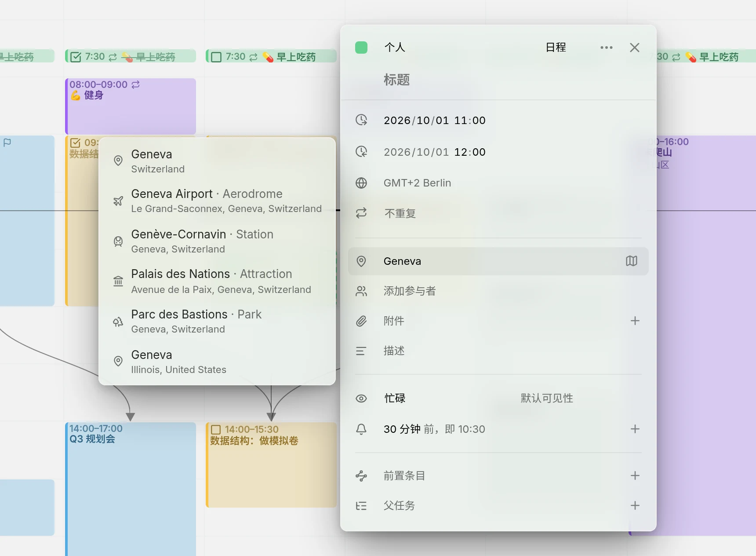Open the 默认可见性 visibility dropdown
The image size is (756, 556).
pos(547,398)
